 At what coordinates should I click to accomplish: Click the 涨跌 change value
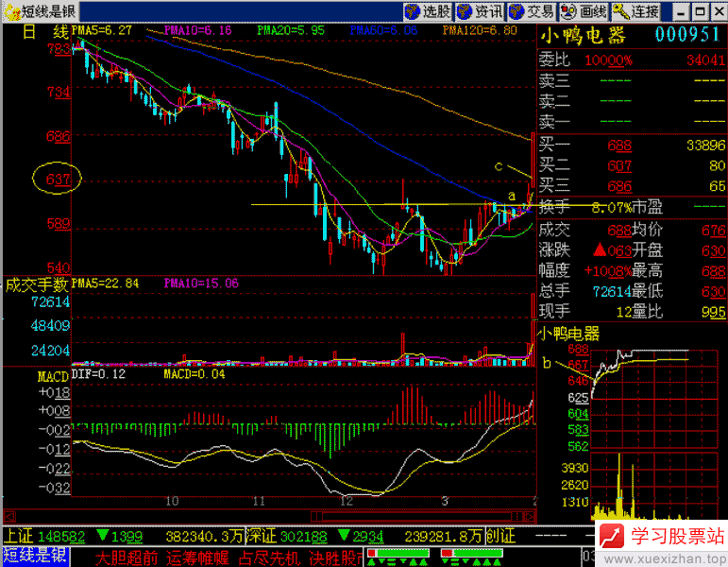[x=613, y=250]
